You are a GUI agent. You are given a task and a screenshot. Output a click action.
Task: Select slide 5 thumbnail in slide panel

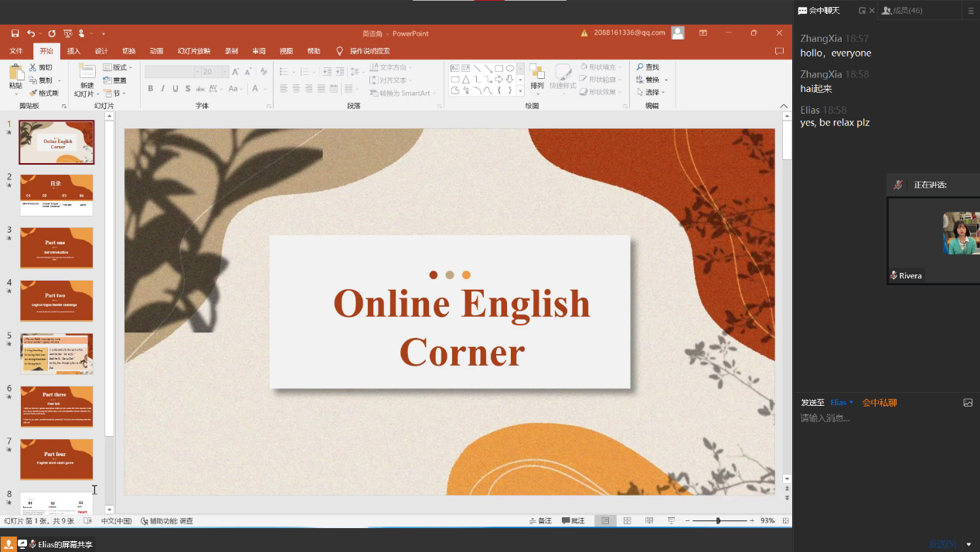pyautogui.click(x=56, y=353)
